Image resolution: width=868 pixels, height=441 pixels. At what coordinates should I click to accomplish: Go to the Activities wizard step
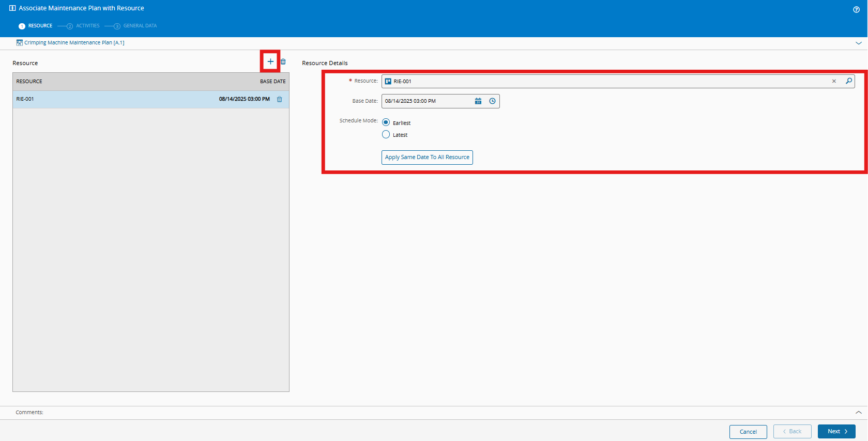[x=83, y=26]
